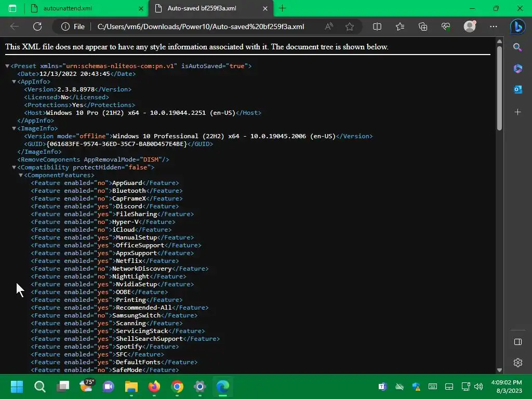
Task: Click the RemoveComponents AppRemovalMode line
Action: tap(93, 159)
